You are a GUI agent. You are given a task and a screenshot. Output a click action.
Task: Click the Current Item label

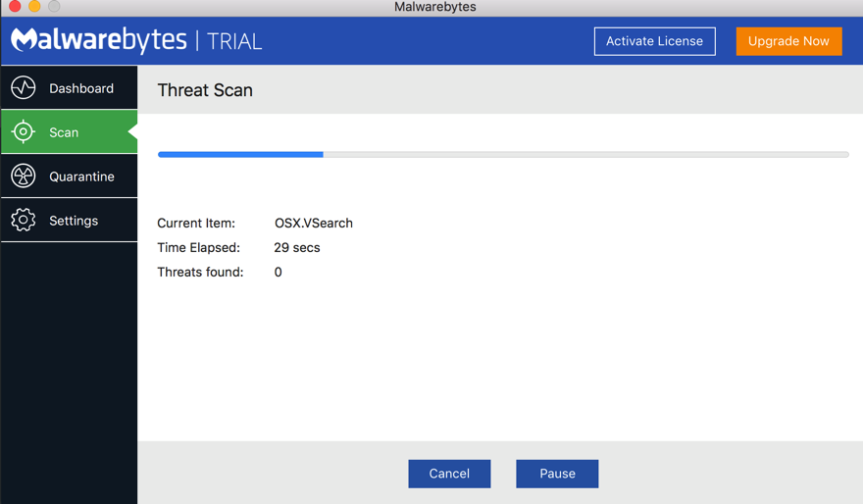(196, 223)
